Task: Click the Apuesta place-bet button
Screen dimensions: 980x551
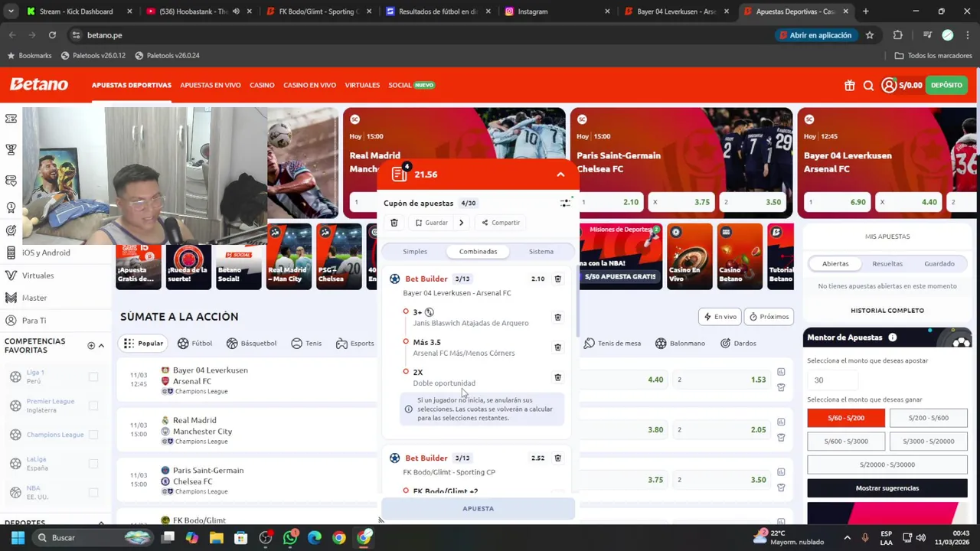Action: pos(478,509)
